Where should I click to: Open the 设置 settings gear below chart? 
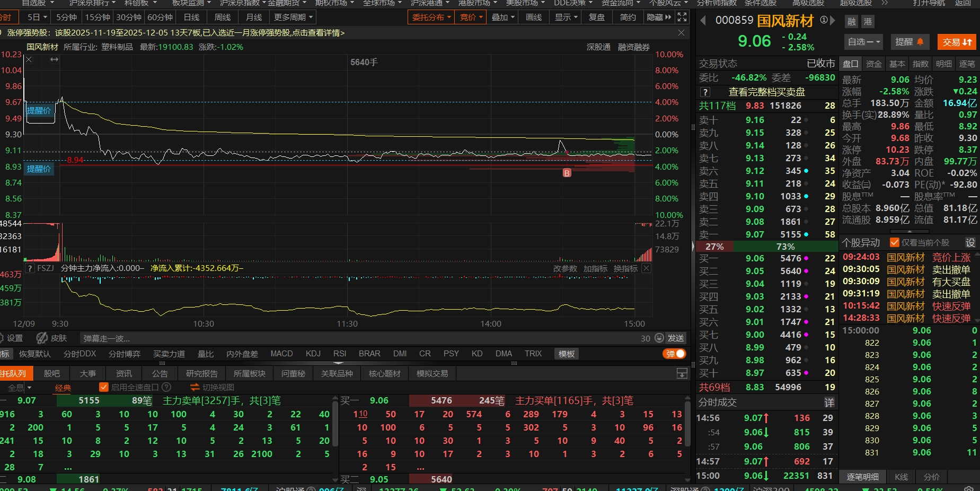(x=11, y=338)
